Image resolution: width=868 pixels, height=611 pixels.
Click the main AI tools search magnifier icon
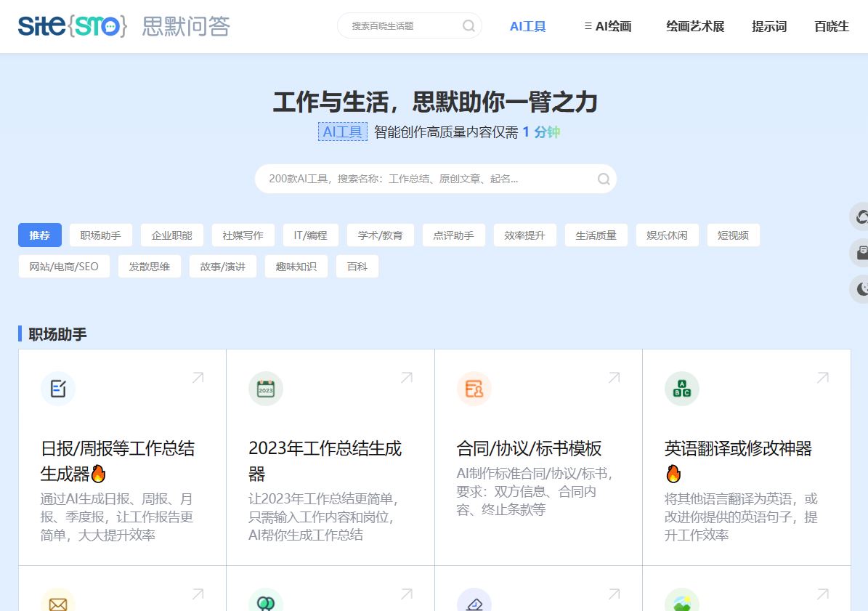click(604, 179)
